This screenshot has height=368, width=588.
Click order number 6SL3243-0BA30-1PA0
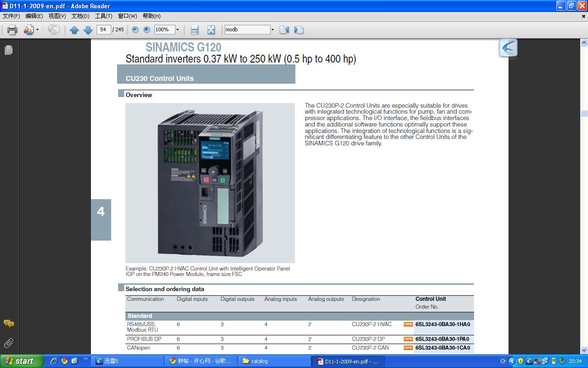coord(442,339)
